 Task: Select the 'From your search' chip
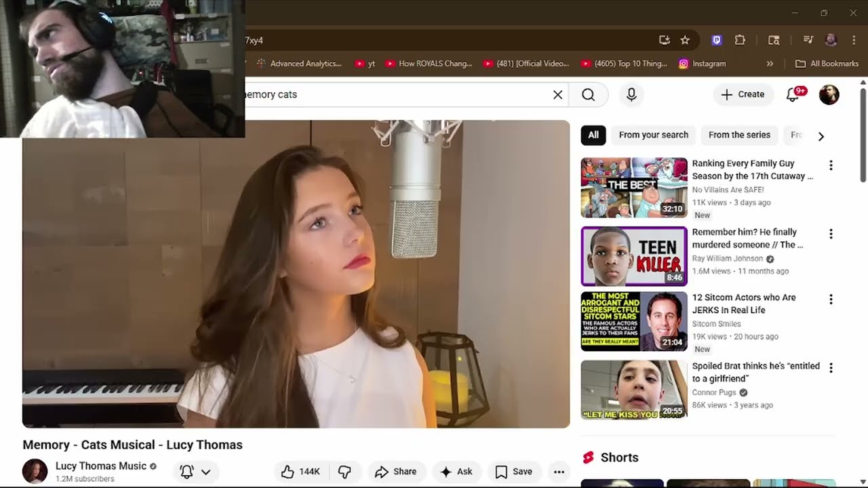pos(654,135)
